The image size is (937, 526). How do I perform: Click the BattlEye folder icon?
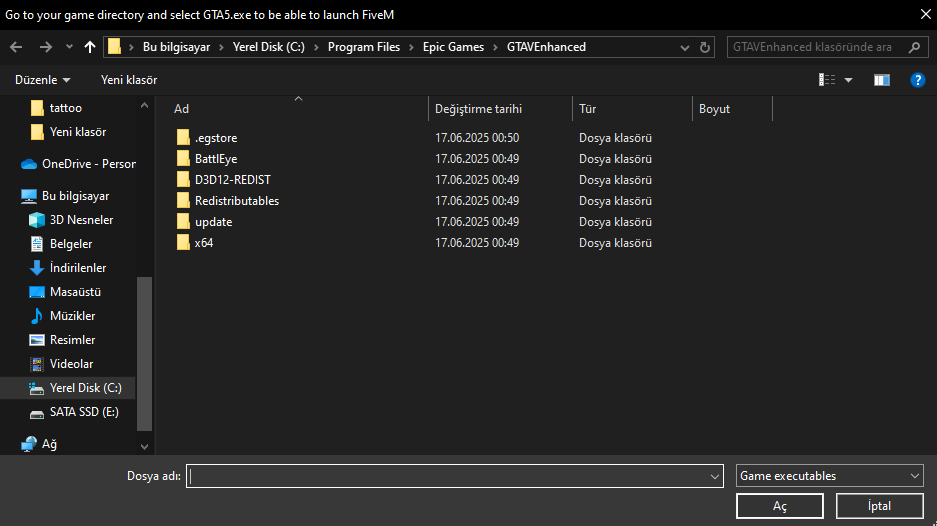tap(183, 159)
